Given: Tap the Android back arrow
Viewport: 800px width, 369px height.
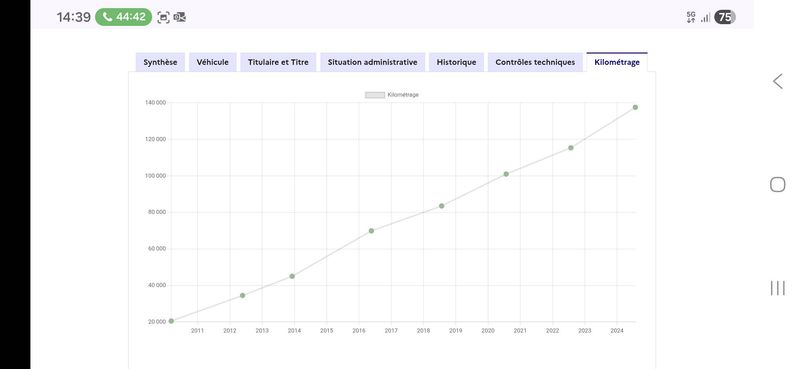Looking at the screenshot, I should click(778, 81).
